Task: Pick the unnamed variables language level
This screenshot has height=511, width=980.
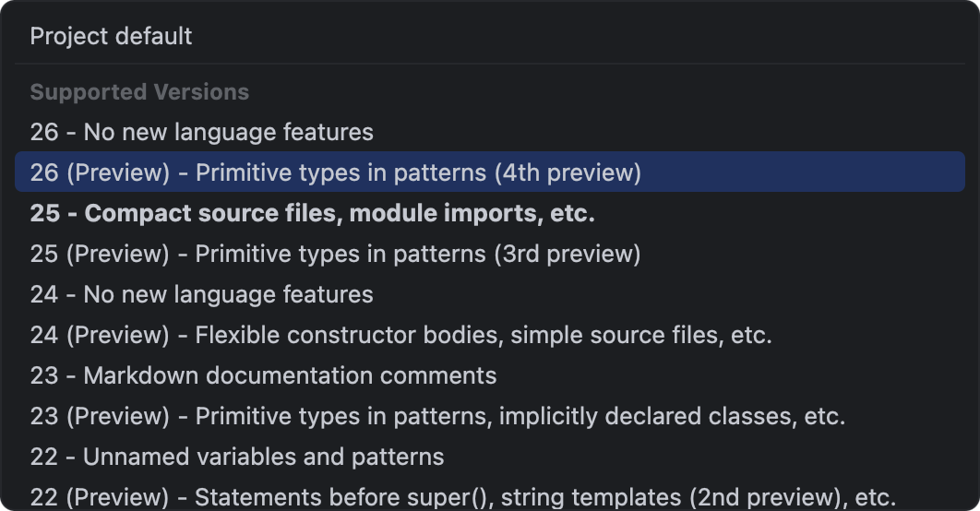Action: tap(237, 457)
